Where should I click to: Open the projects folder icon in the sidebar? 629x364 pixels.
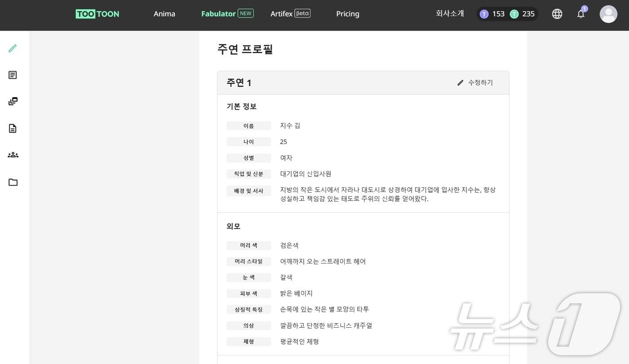[x=13, y=182]
